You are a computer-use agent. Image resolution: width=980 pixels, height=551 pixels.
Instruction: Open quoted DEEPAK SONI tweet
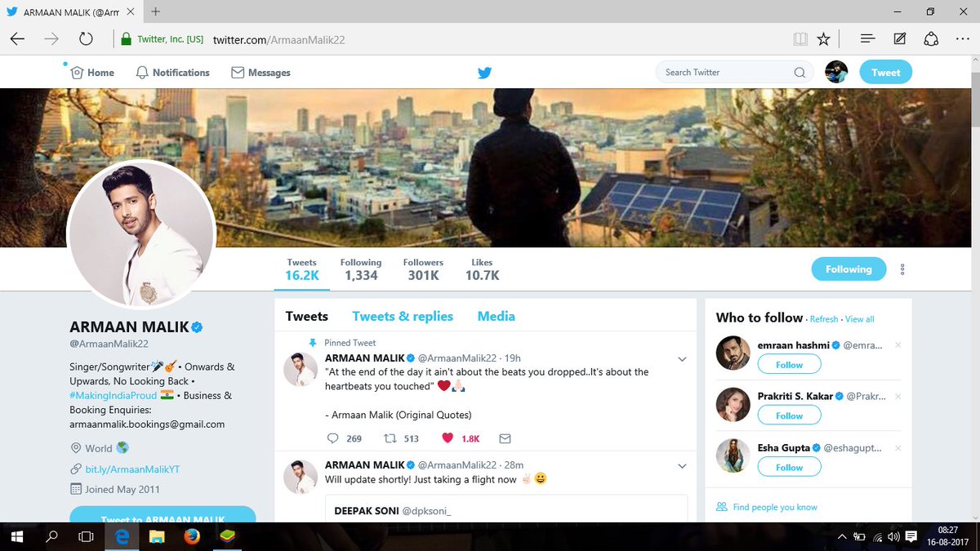pos(506,509)
